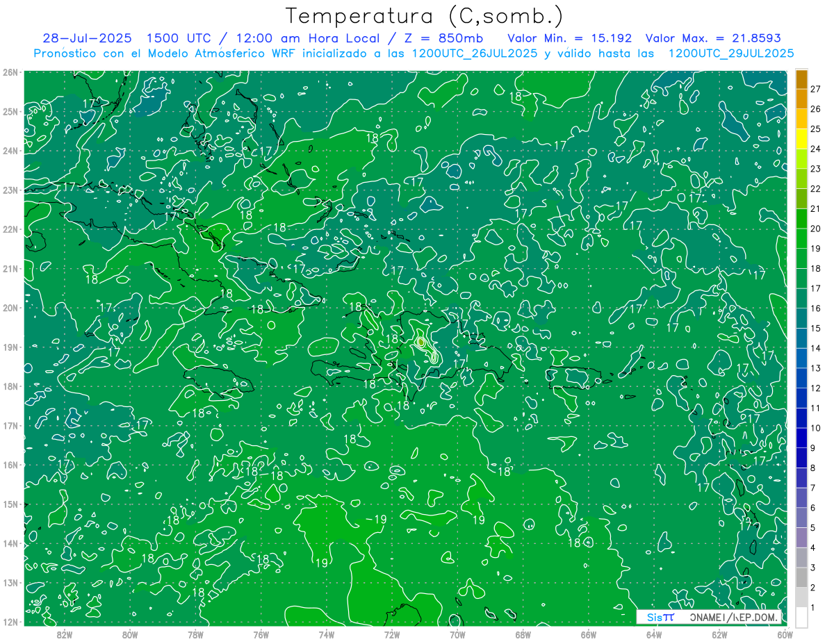Click legend scale value 24
This screenshot has width=834, height=644.
point(816,149)
